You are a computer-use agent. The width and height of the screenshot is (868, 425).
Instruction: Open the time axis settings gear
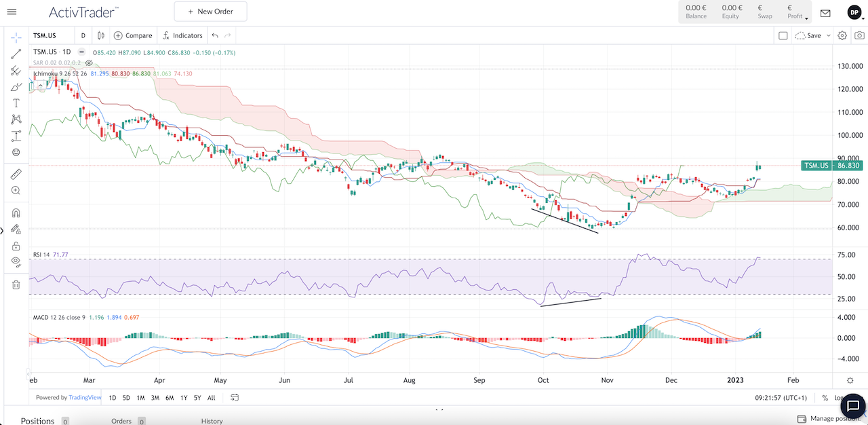[850, 380]
